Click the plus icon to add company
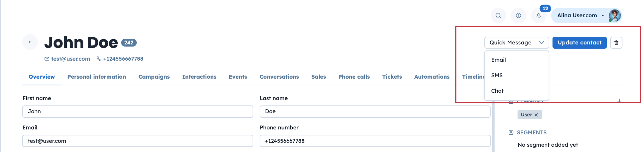644x152 pixels. coord(619,101)
